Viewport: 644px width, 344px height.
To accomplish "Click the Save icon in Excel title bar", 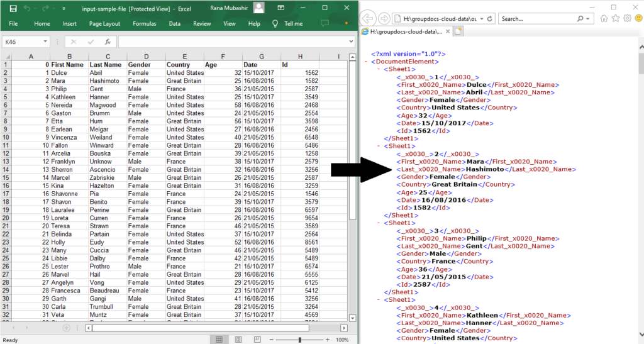I will tap(13, 9).
